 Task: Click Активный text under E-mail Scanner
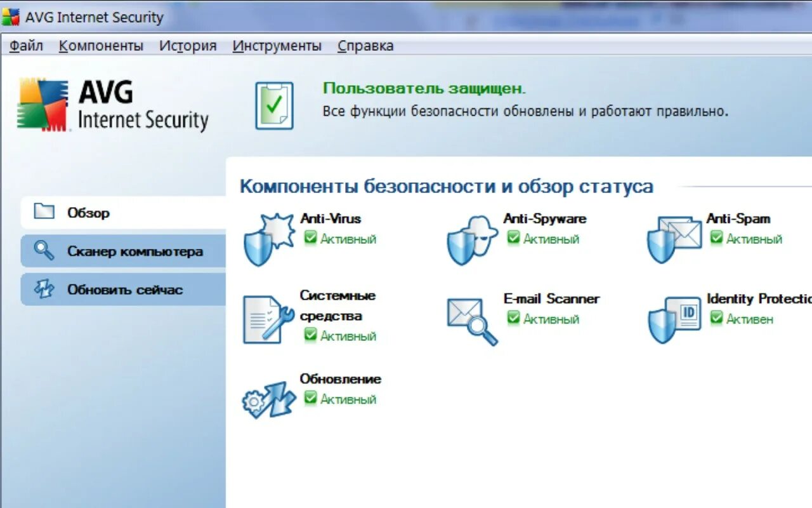point(551,319)
